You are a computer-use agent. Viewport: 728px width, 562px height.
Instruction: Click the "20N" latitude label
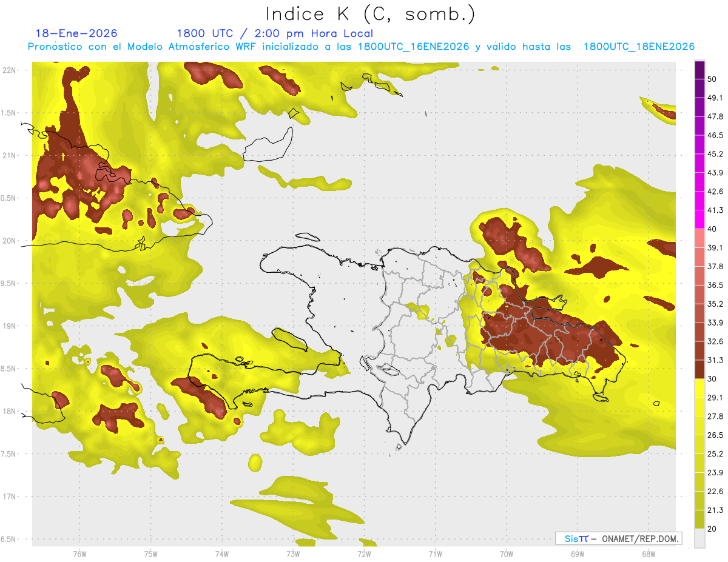(x=10, y=241)
